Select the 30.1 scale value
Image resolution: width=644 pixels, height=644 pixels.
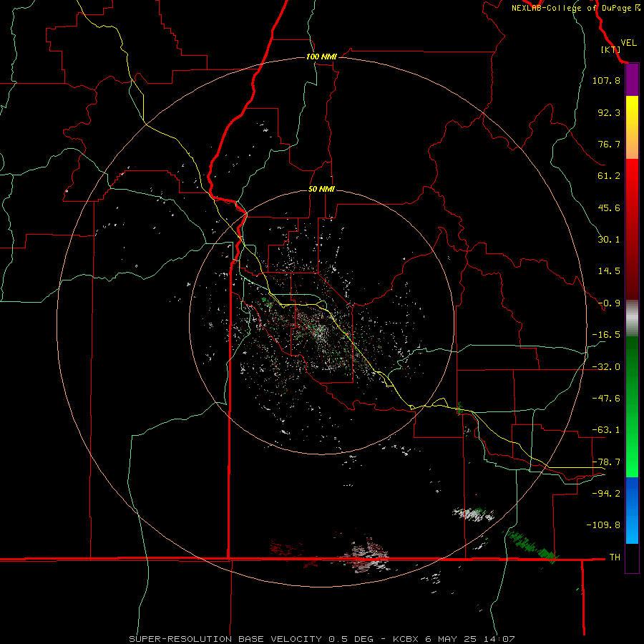[609, 240]
